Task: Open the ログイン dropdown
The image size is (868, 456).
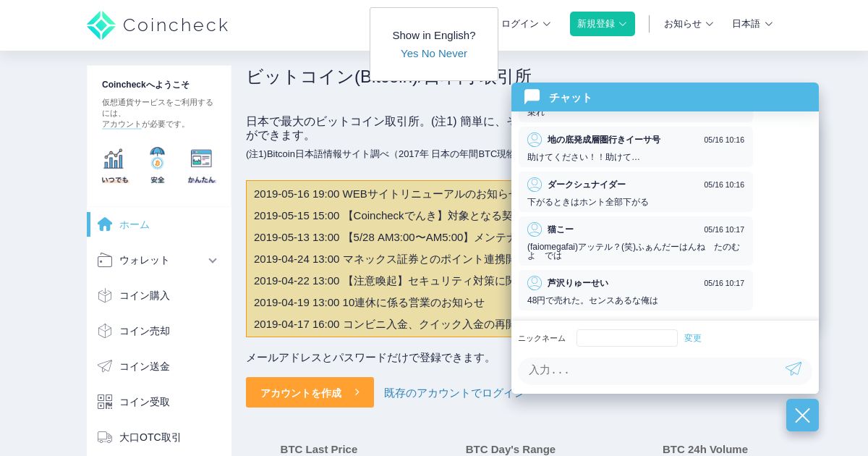Action: (526, 24)
